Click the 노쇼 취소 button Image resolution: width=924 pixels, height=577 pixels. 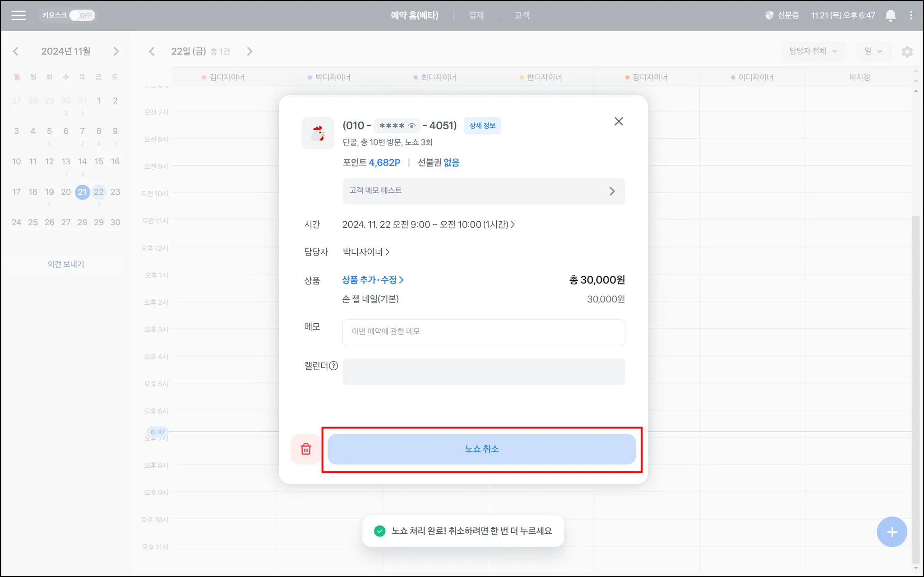coord(481,449)
